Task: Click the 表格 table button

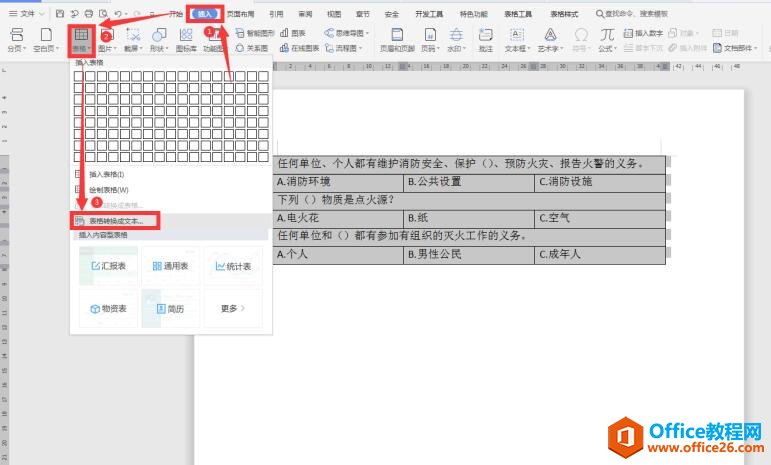Action: (81, 40)
